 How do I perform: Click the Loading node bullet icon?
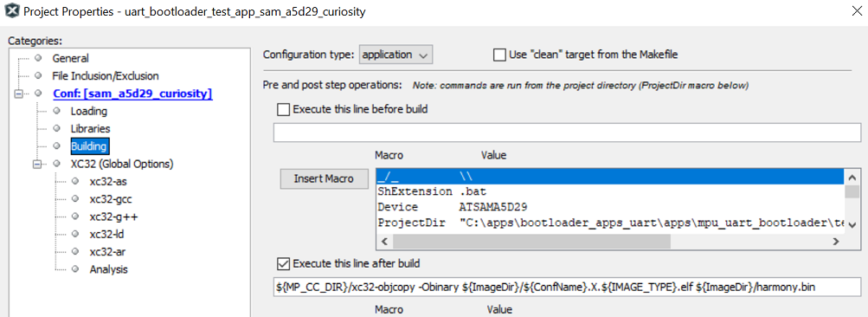coord(56,111)
